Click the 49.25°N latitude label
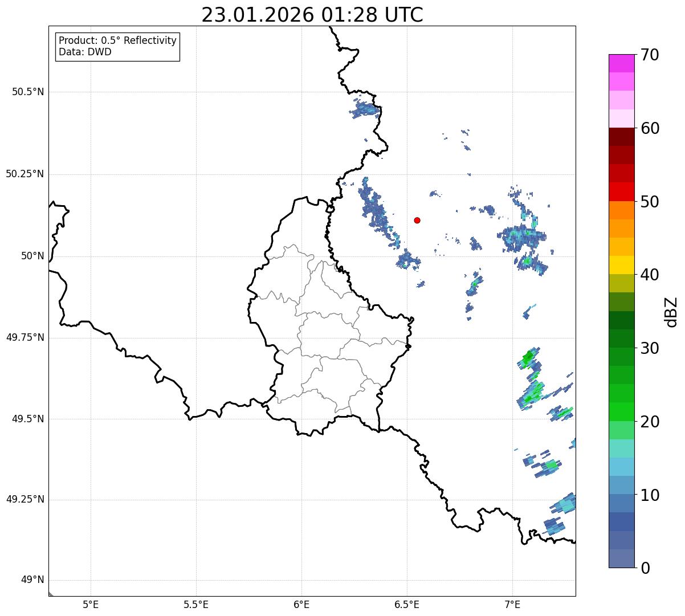Viewport: 685px width, 616px height. pyautogui.click(x=25, y=499)
